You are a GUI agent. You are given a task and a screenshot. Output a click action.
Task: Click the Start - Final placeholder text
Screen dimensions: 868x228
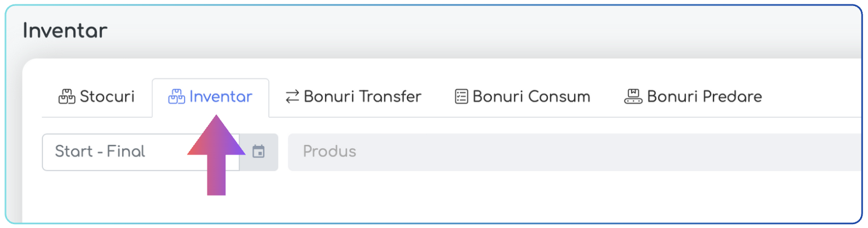click(x=100, y=151)
